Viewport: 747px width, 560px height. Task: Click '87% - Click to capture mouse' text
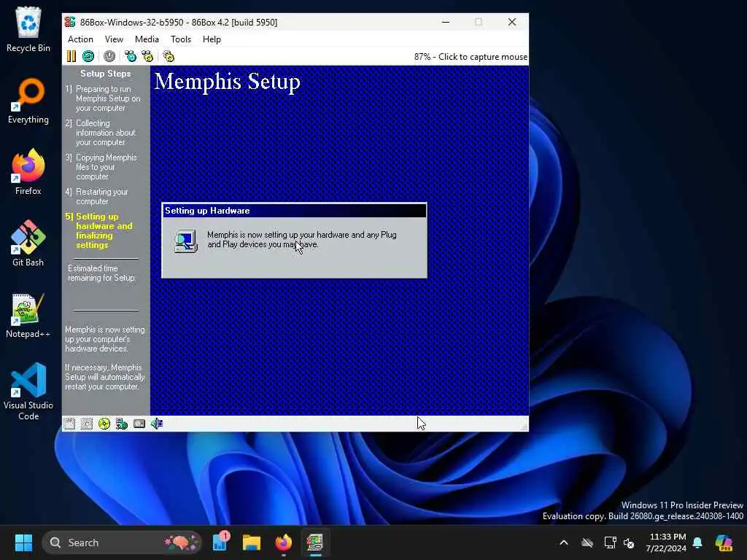pyautogui.click(x=471, y=57)
